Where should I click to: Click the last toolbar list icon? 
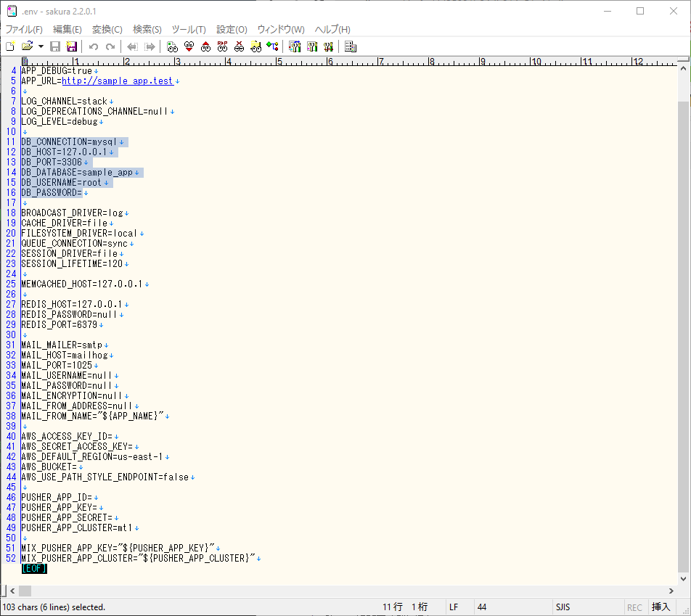pos(351,46)
